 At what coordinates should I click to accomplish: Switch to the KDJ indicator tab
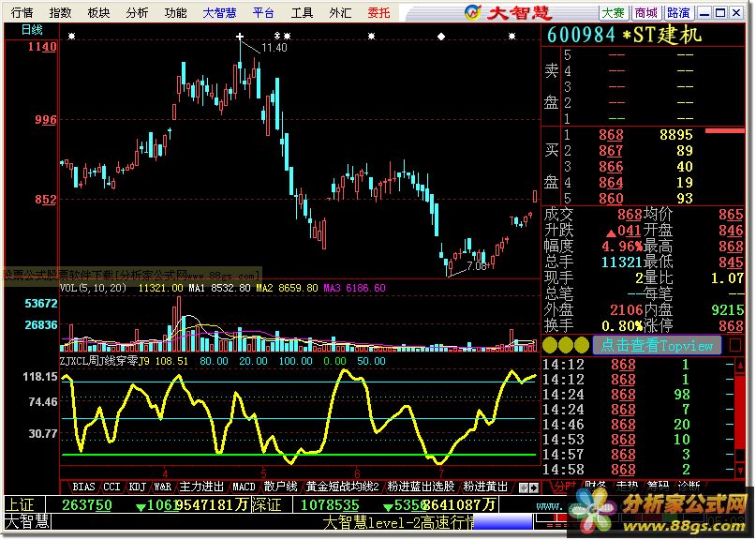[137, 487]
